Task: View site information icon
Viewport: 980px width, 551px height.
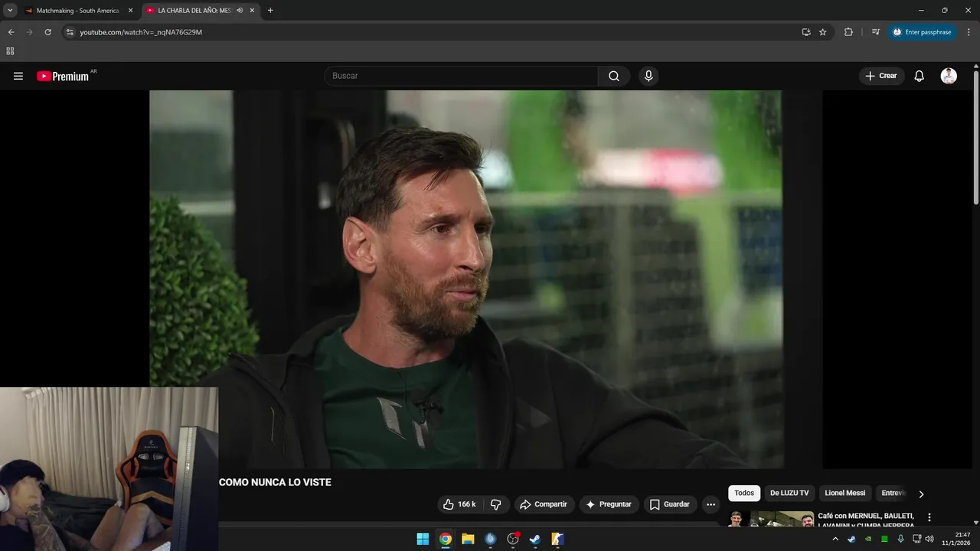Action: point(70,32)
